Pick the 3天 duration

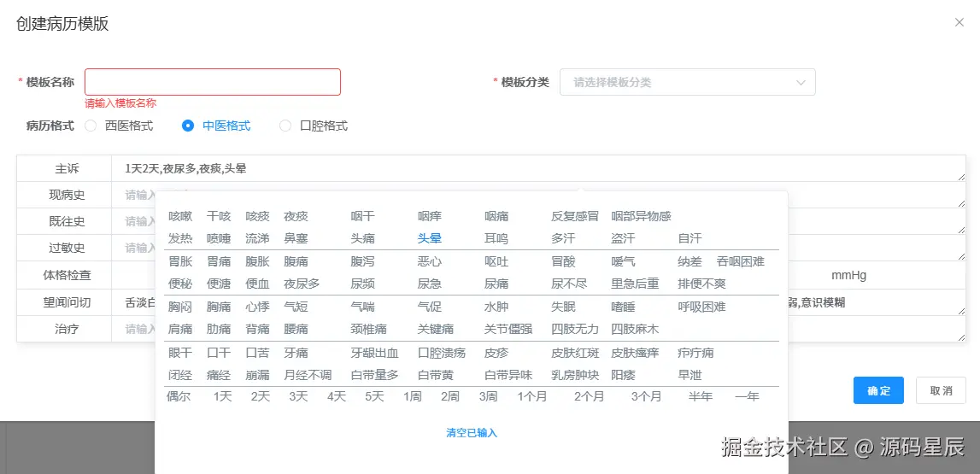(298, 396)
